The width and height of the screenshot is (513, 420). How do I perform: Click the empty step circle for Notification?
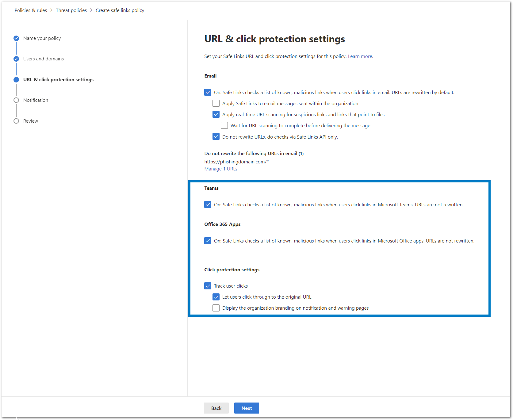point(16,100)
